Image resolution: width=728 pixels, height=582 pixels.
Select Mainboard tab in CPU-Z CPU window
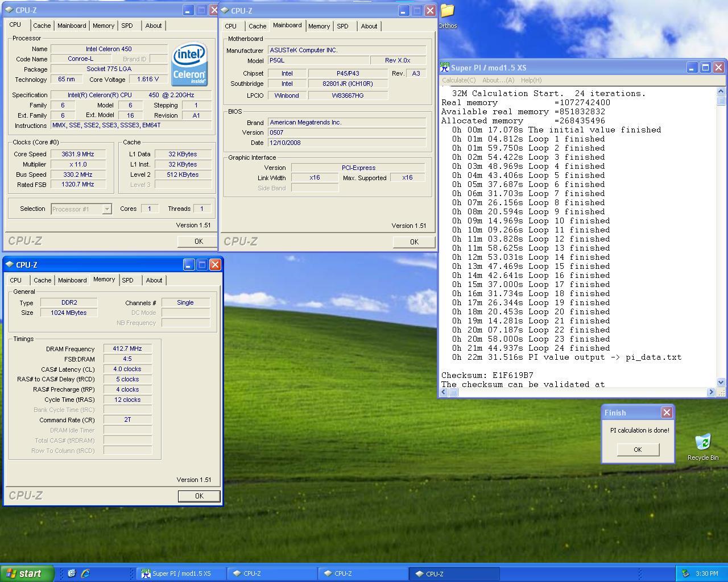(72, 26)
